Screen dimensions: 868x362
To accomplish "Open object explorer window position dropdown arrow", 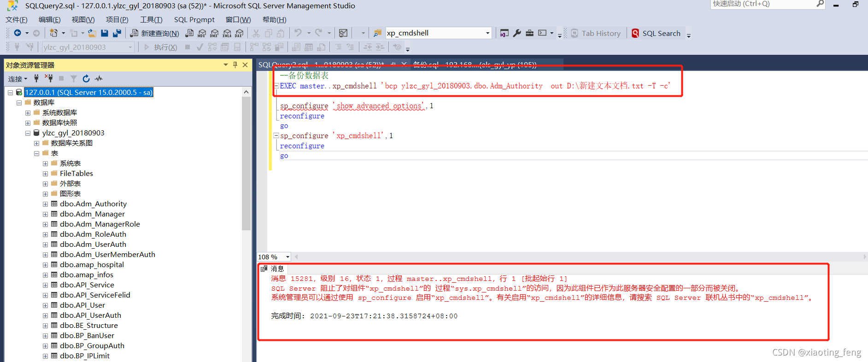I will pos(225,65).
